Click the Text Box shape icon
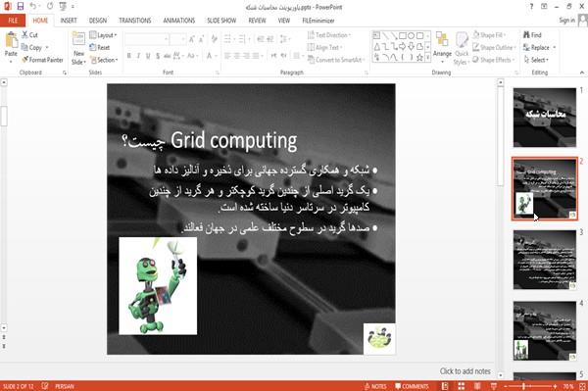The width and height of the screenshot is (588, 391). point(376,35)
